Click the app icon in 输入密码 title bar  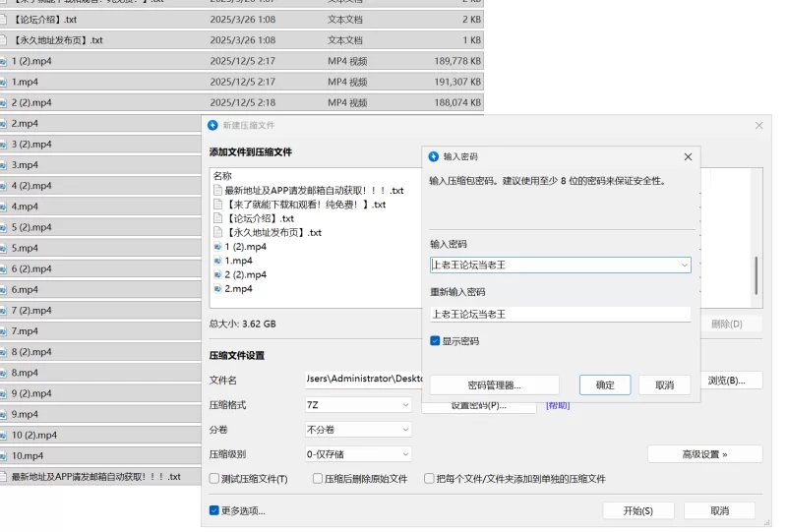coord(434,156)
